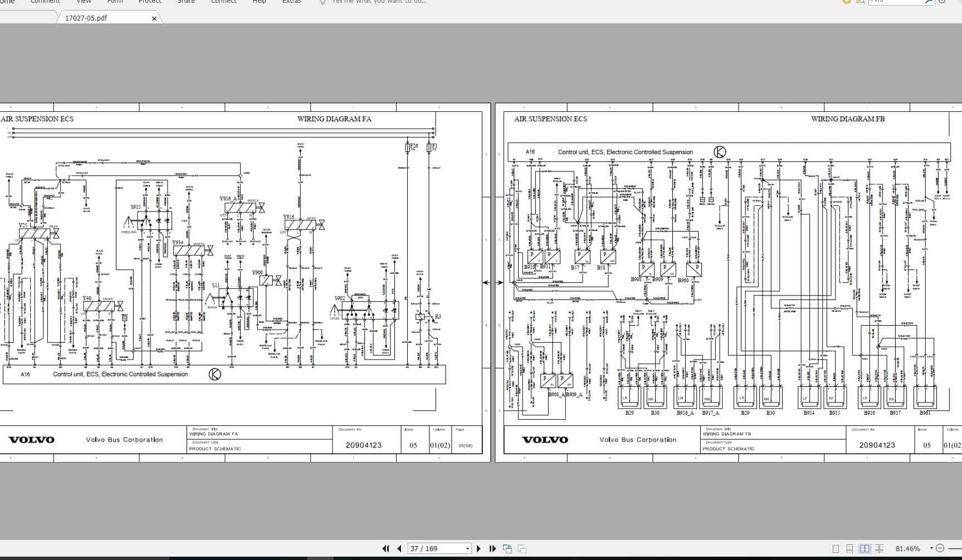Screen dimensions: 962x560
Task: Go forward to the next view
Action: pos(522,548)
